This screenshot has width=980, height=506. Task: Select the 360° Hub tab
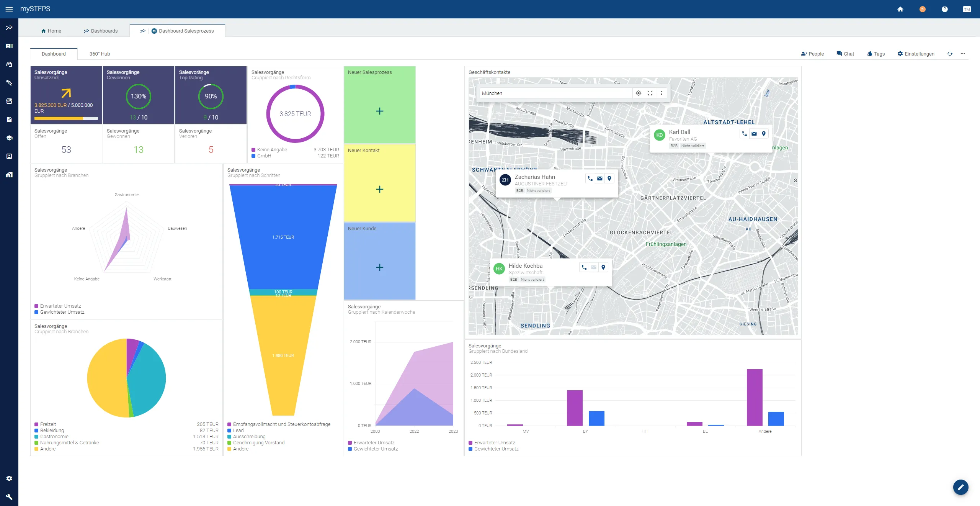click(100, 54)
